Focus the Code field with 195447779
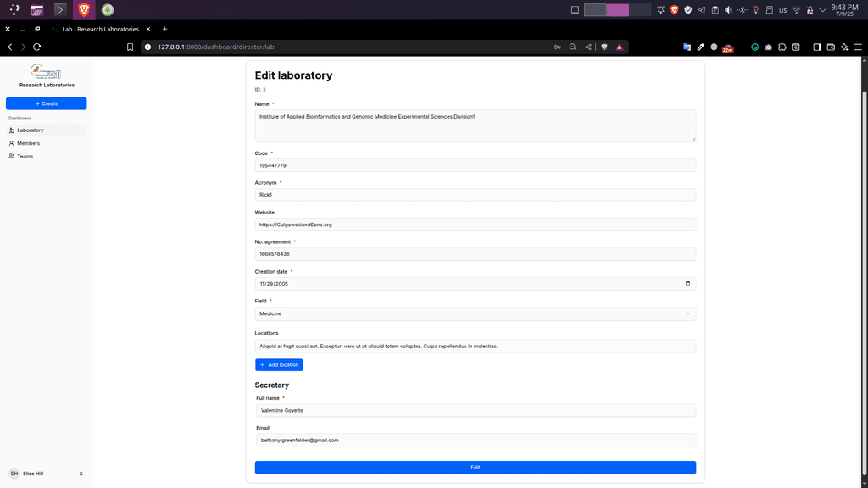This screenshot has width=868, height=488. [475, 165]
